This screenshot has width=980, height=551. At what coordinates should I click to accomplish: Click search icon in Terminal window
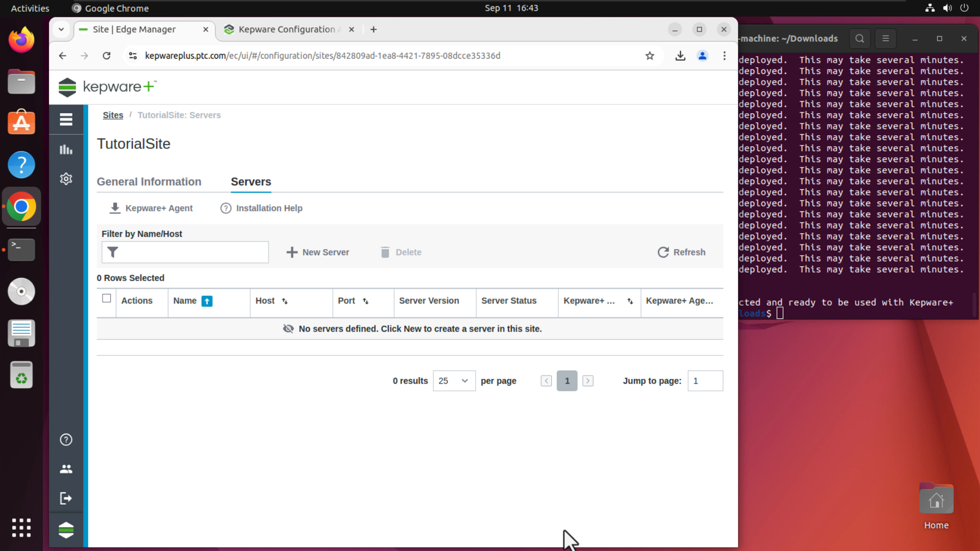pos(860,39)
